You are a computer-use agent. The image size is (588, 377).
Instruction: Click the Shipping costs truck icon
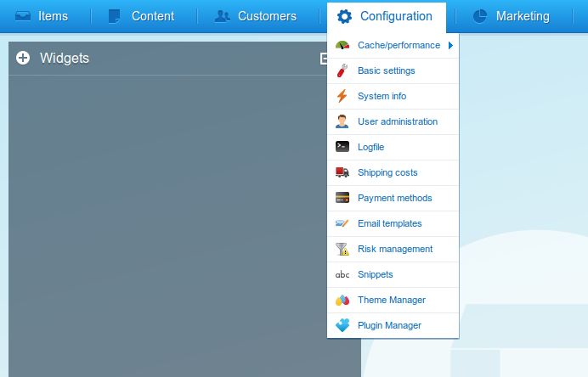342,172
